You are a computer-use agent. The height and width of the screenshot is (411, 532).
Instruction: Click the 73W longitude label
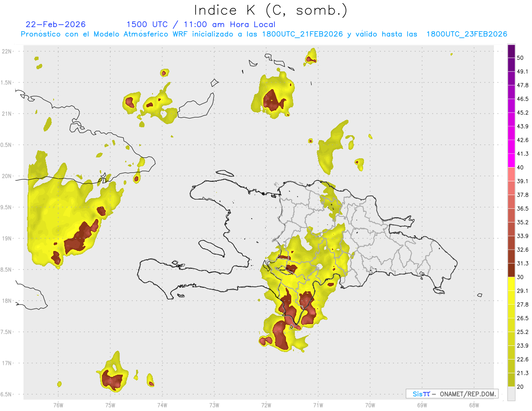tap(214, 405)
